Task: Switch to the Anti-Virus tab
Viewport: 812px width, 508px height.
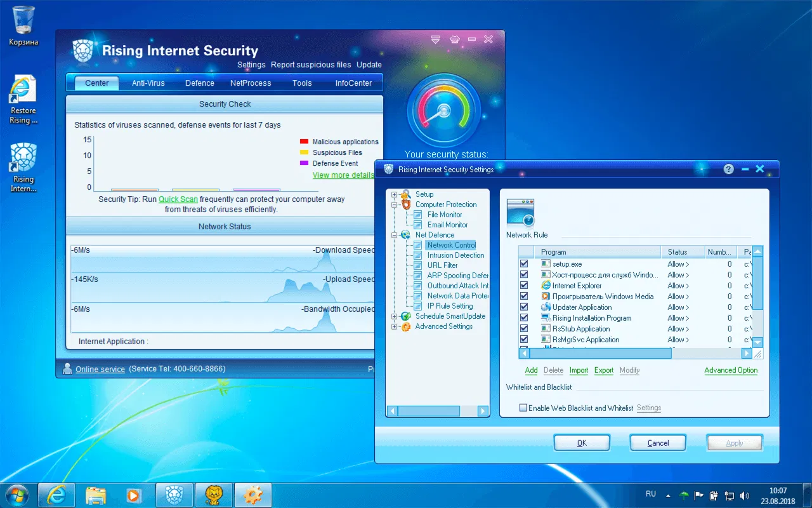Action: click(148, 83)
